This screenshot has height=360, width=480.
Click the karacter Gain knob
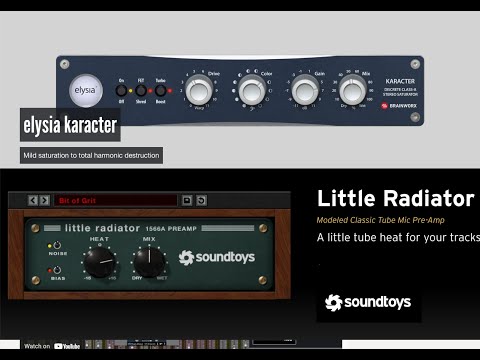305,90
